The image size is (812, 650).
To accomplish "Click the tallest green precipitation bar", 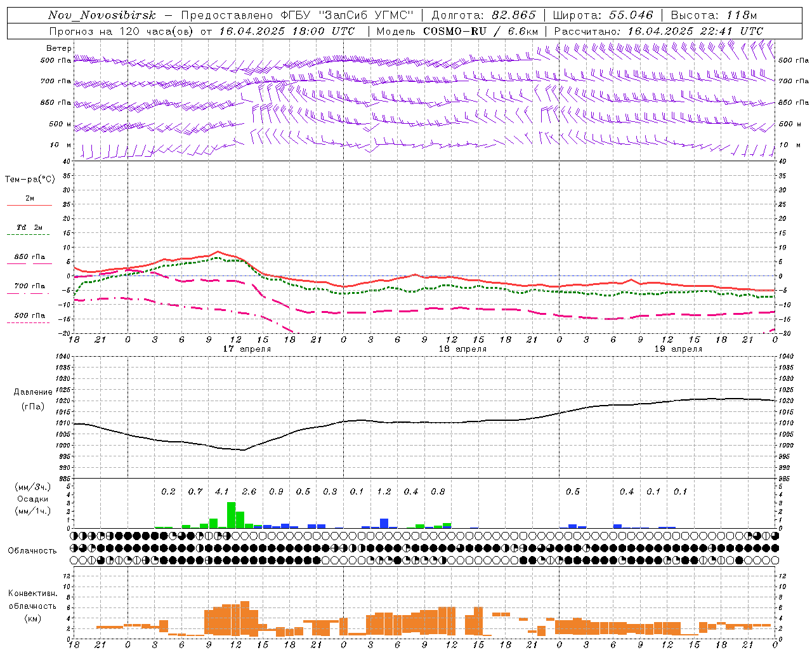I will point(232,515).
